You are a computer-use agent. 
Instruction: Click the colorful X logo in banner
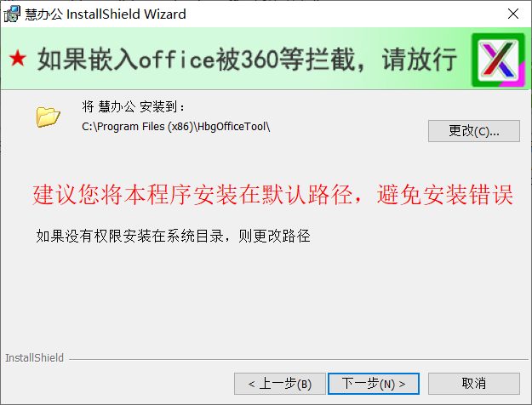click(498, 60)
